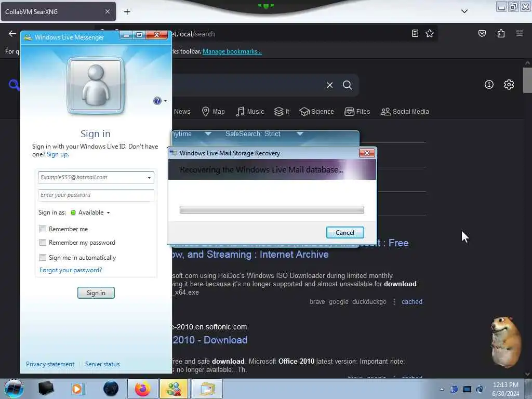
Task: Select the Social Media search category
Action: point(405,112)
